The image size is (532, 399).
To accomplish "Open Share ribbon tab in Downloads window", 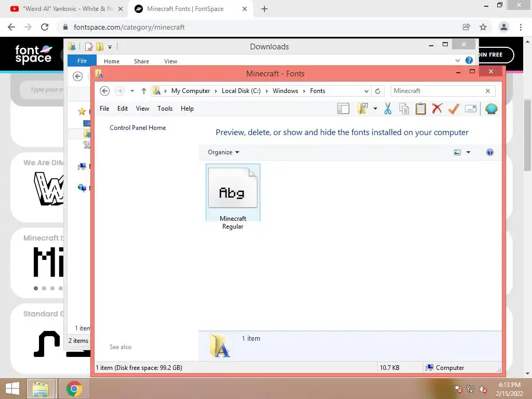I will [141, 61].
